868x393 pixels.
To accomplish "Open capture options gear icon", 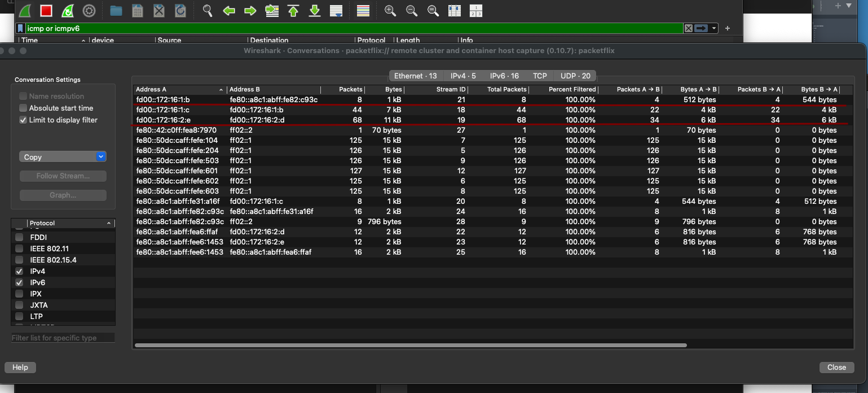I will point(89,11).
